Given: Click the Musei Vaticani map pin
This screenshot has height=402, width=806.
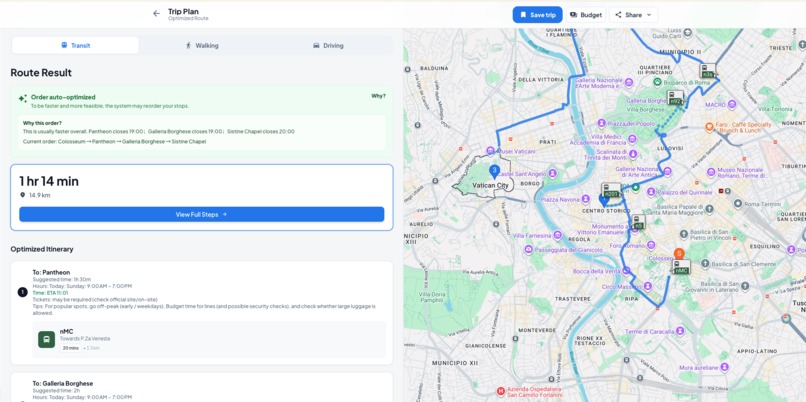Looking at the screenshot, I should tap(491, 151).
